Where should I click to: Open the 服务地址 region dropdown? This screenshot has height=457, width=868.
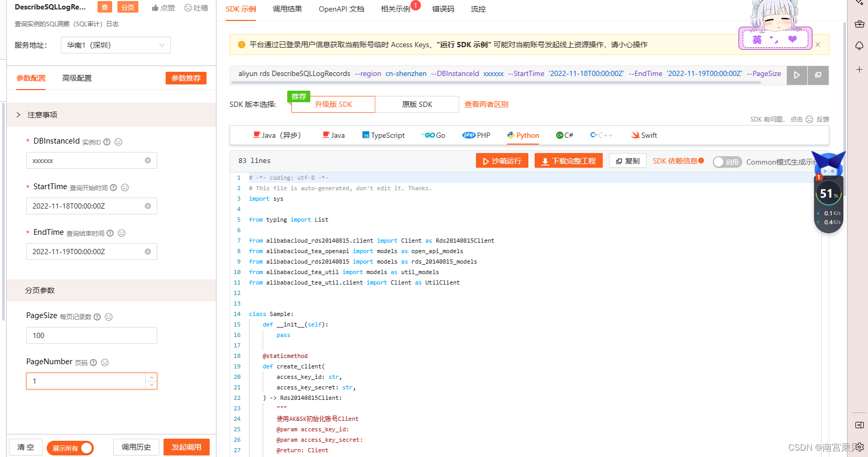point(116,45)
